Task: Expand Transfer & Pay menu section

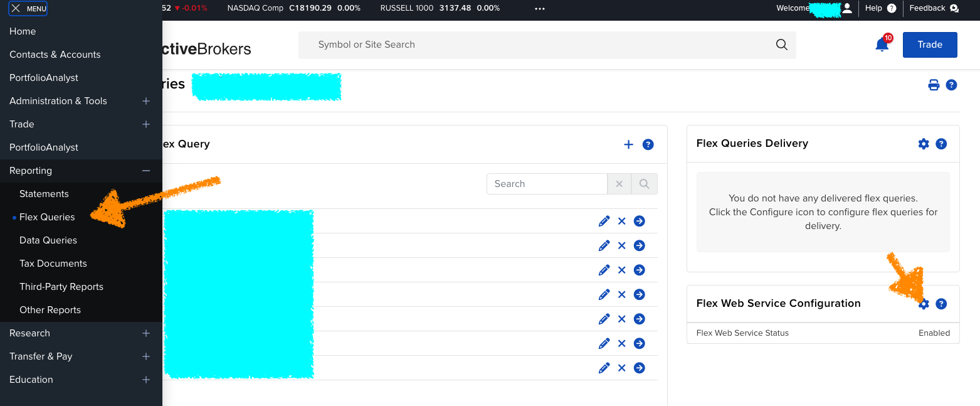Action: [x=146, y=356]
